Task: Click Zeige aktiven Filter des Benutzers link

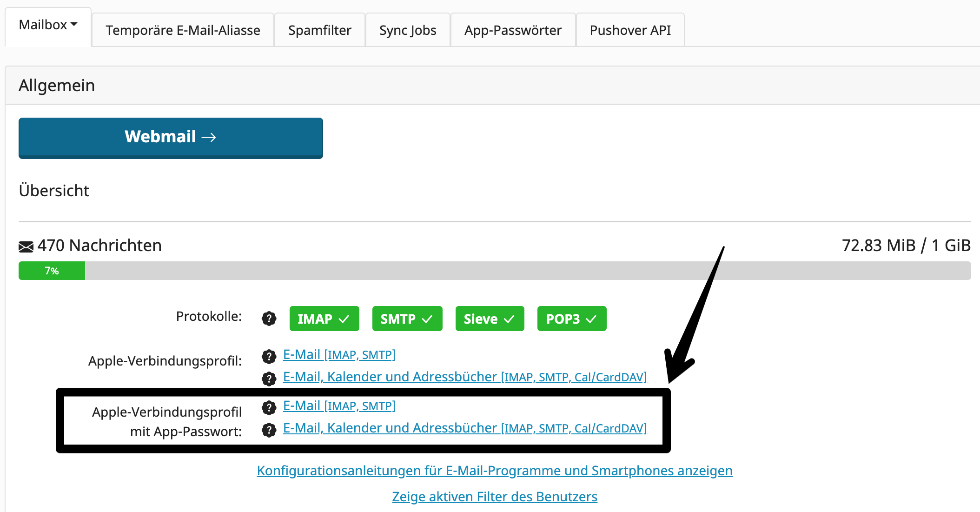Action: click(494, 497)
